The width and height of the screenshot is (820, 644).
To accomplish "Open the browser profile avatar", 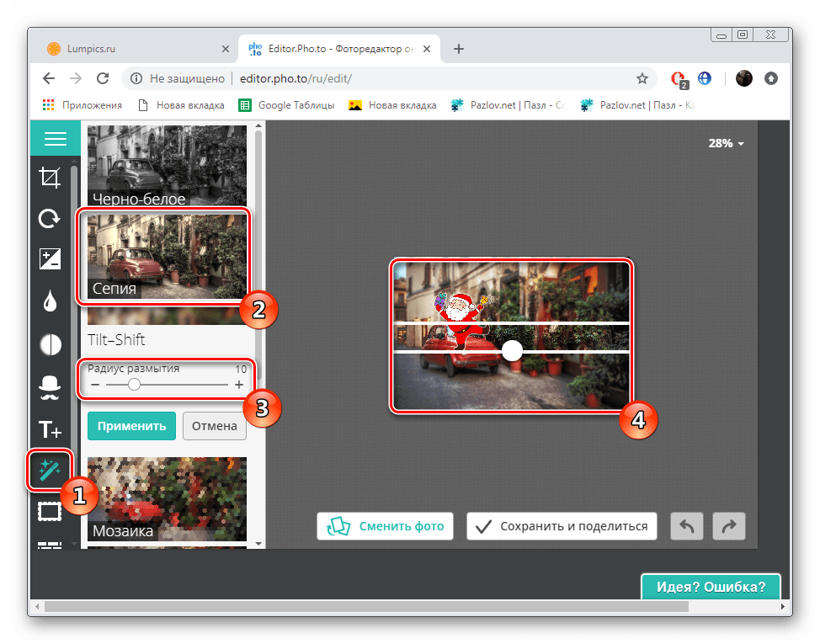I will tap(744, 78).
